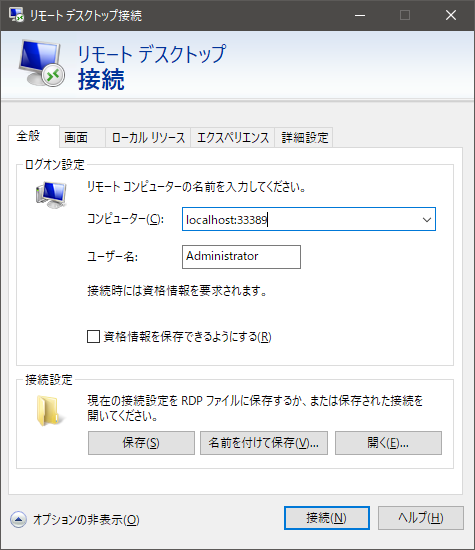The height and width of the screenshot is (550, 475).
Task: Click the 接続 button
Action: click(x=327, y=518)
